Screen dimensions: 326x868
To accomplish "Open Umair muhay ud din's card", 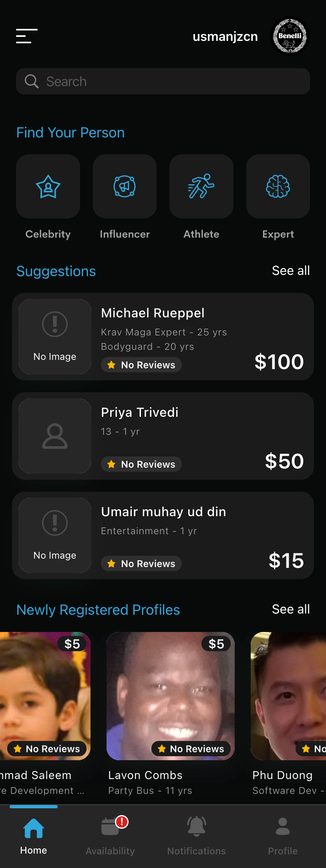I will 163,535.
